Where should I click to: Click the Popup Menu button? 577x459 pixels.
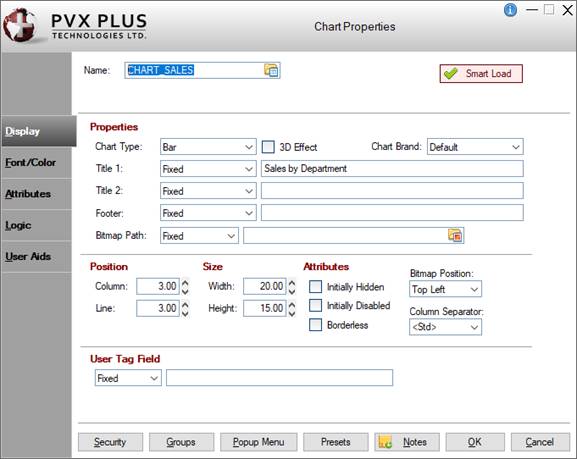pos(258,442)
